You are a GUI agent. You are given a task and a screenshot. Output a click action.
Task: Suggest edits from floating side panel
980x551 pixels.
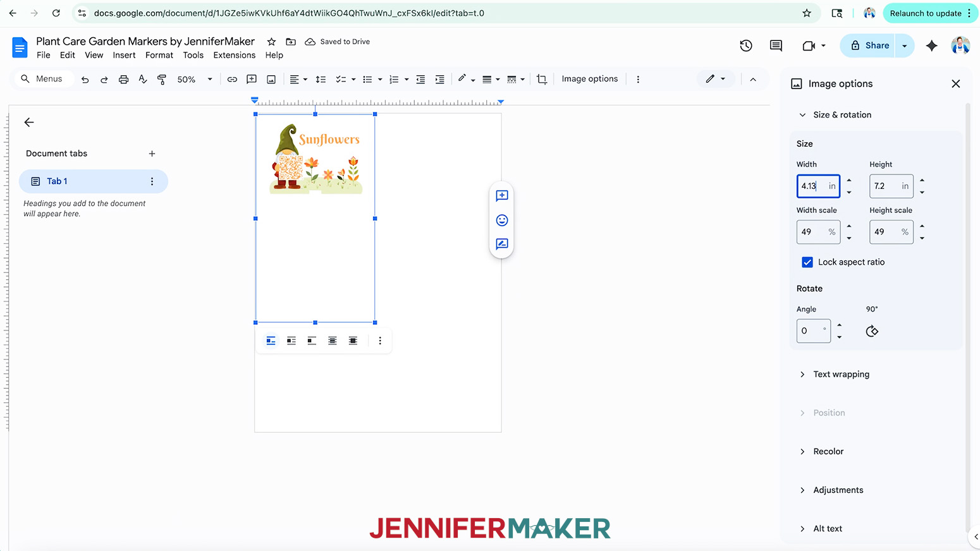pos(502,244)
